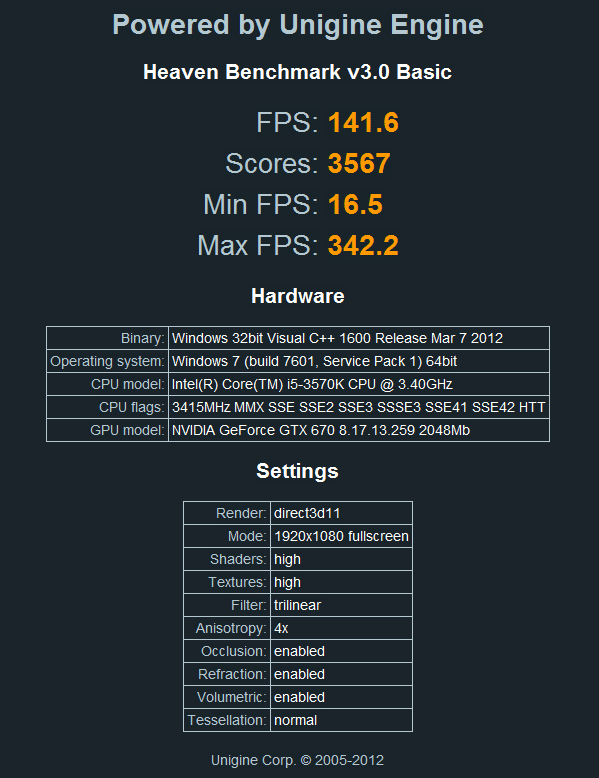Select the Occlusion enabled cell
This screenshot has width=599, height=778.
(x=341, y=651)
